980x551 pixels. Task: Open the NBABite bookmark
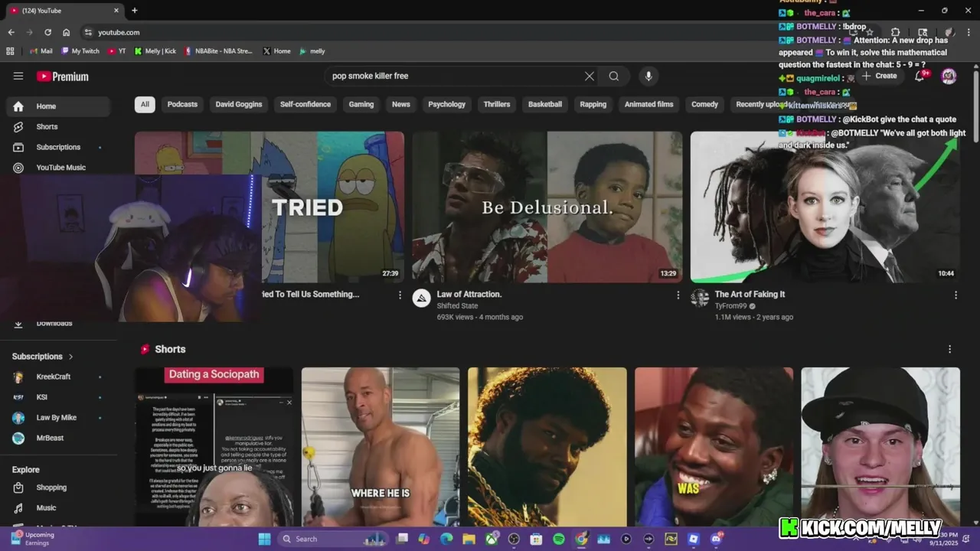click(218, 51)
